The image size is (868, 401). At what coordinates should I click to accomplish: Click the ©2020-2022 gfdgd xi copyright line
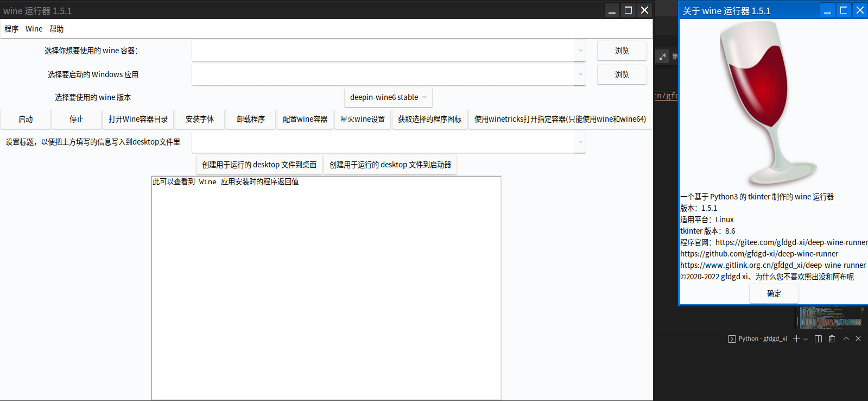tap(767, 277)
